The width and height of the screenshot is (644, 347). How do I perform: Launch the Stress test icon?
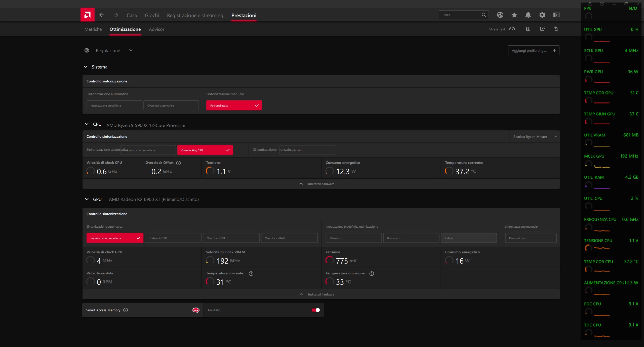[512, 29]
